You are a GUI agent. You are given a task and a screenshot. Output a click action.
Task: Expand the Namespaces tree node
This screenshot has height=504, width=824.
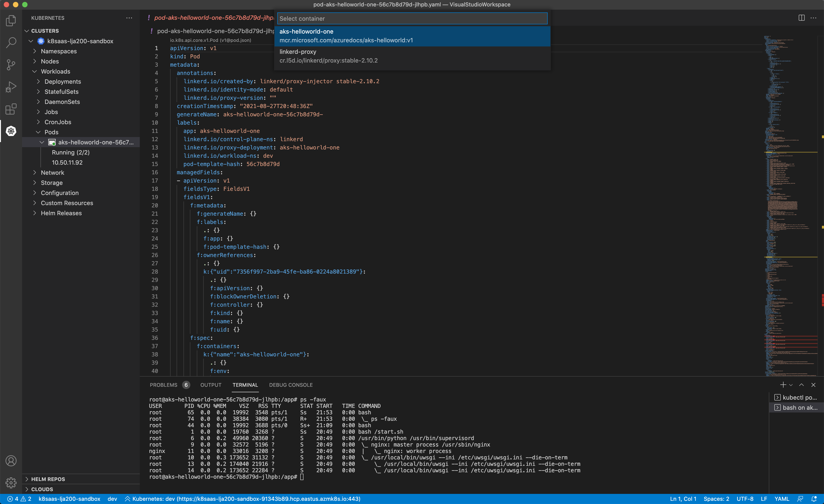(x=34, y=51)
